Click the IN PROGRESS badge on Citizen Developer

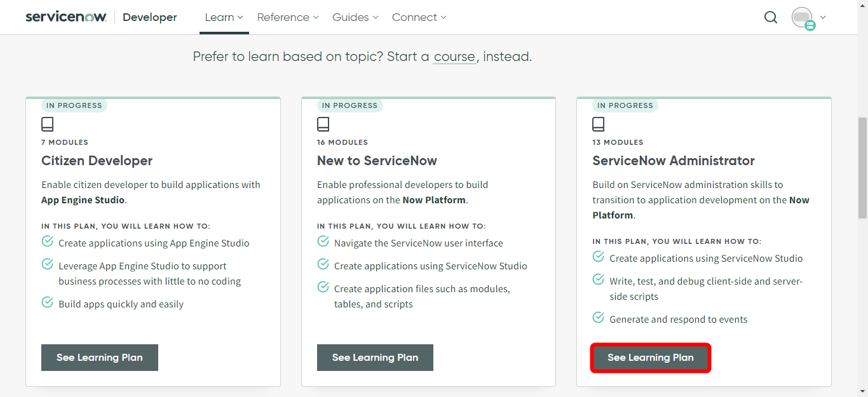click(x=74, y=105)
